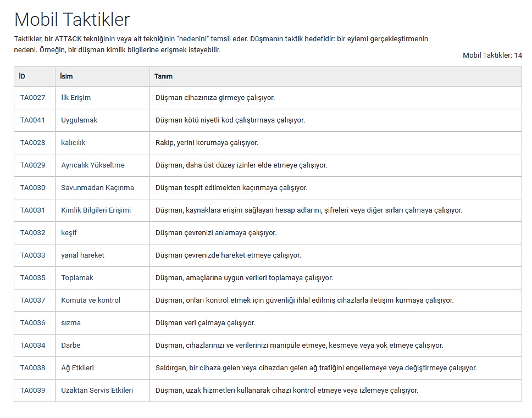
Task: Click the Savunmadan Kaçınma link
Action: point(97,188)
